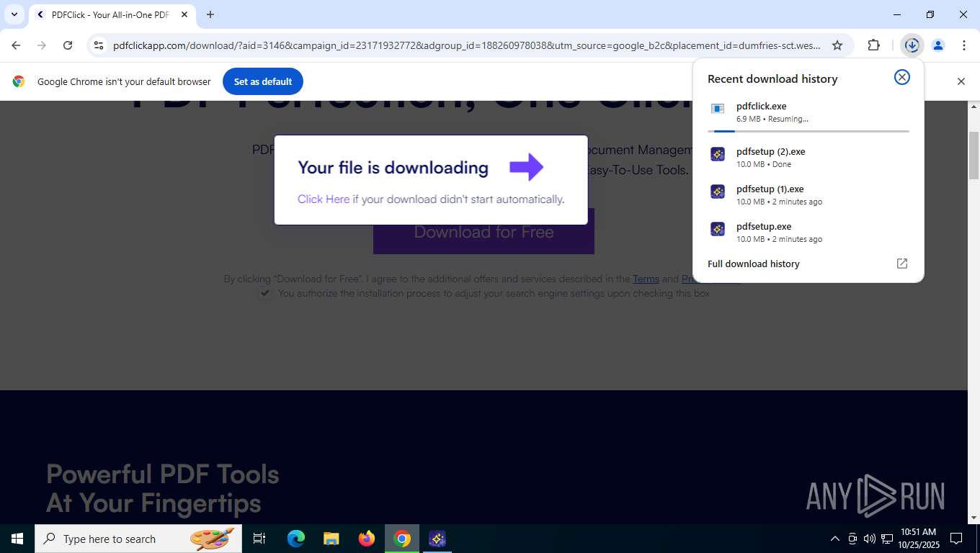Click the 'Click Here' download link
Viewport: 980px width, 553px height.
pos(324,199)
